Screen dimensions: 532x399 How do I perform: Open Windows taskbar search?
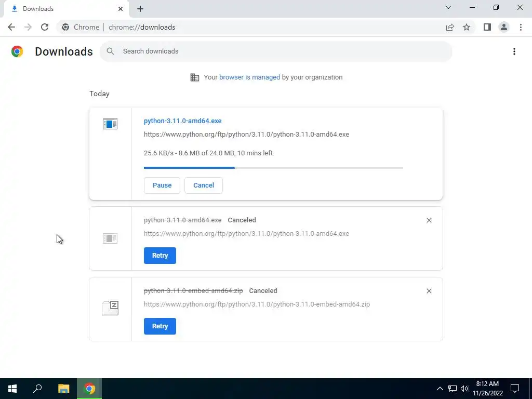[x=37, y=389]
